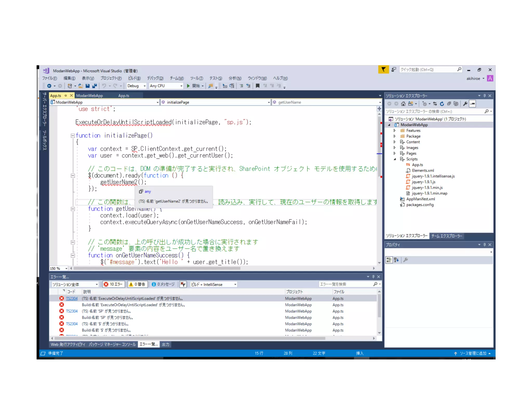Open Properties wrench in Solution Explorer toolbar

tap(465, 104)
